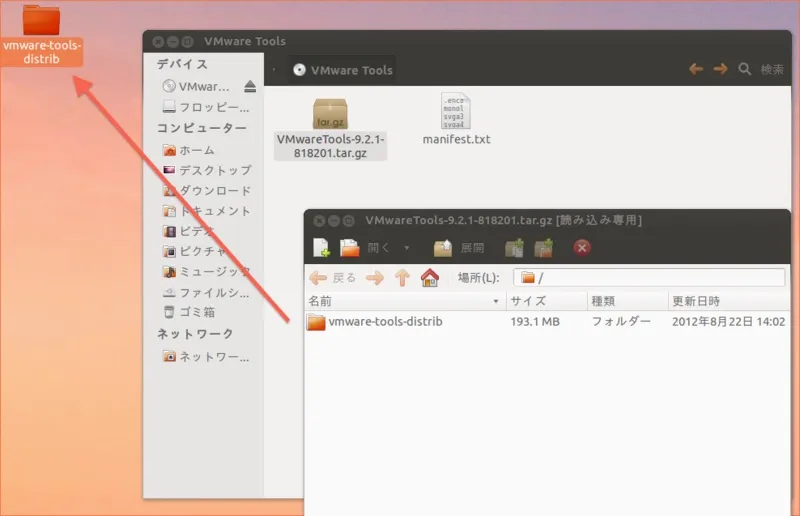This screenshot has height=516, width=800.
Task: Add files to the archive
Action: 514,248
